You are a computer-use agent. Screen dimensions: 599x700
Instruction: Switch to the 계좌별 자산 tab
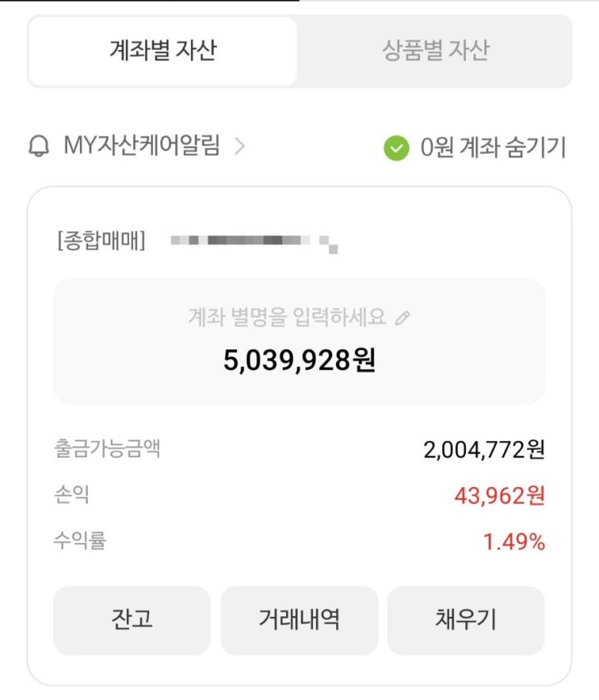[163, 52]
